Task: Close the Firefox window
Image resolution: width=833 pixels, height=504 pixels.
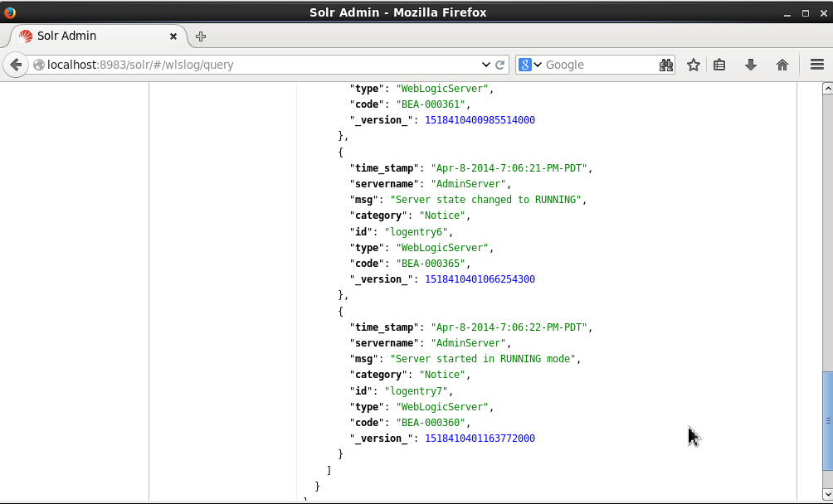Action: tap(823, 12)
